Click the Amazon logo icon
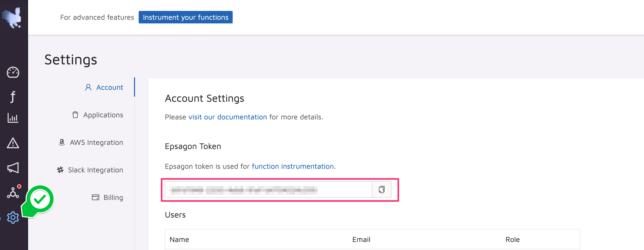 coord(62,142)
